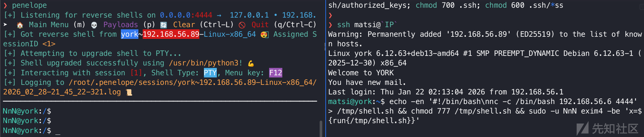Click the penelope command text
Viewport: 644px width, 137px height.
click(x=30, y=5)
